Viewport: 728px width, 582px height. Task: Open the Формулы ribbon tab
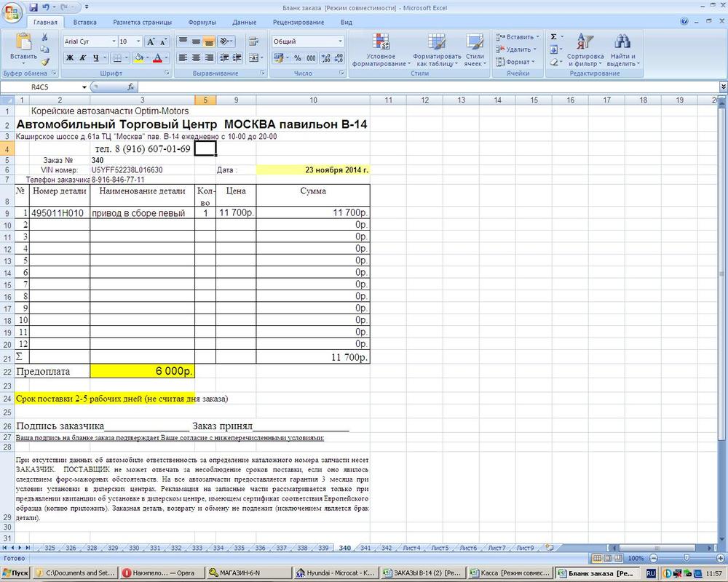tap(202, 23)
